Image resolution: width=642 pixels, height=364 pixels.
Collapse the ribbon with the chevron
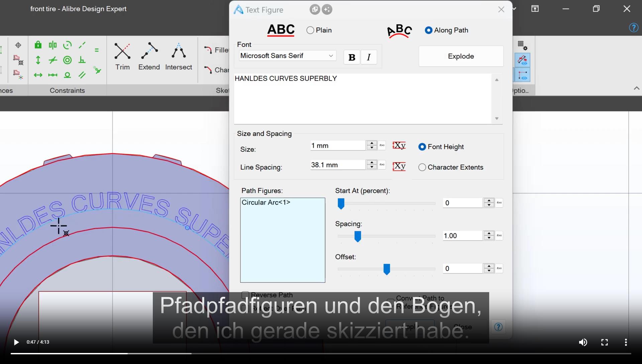pos(636,88)
